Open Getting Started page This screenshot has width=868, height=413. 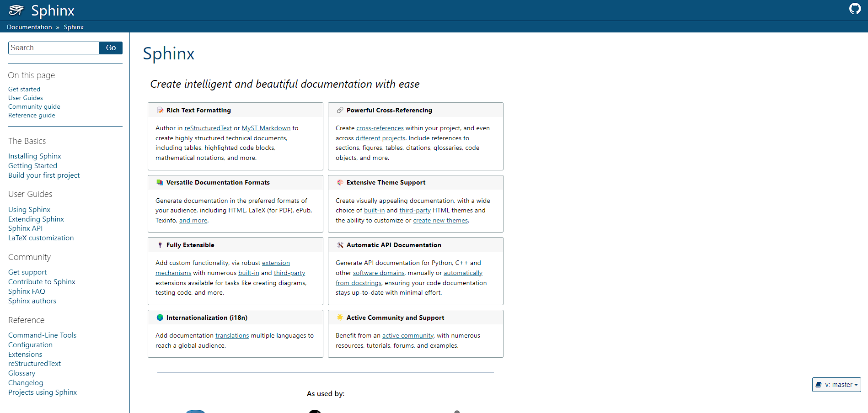click(33, 166)
